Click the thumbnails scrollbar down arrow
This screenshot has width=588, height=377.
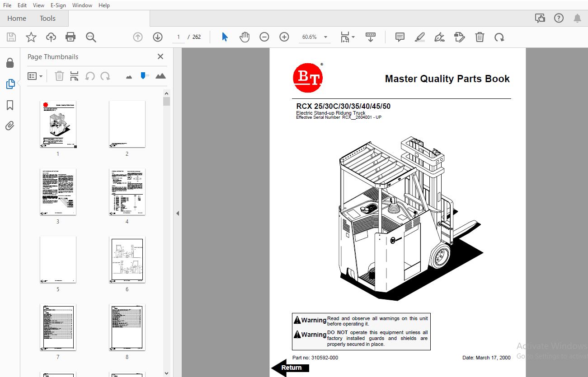[x=167, y=373]
